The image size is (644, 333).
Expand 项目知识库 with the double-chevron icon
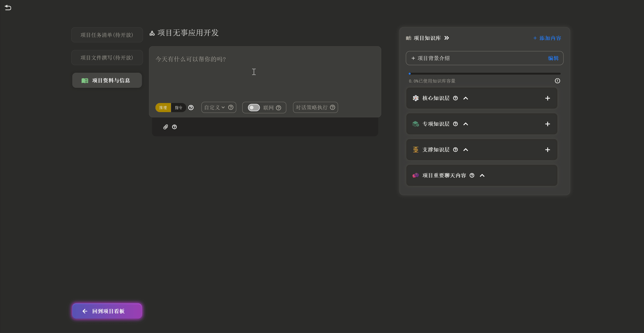(447, 38)
